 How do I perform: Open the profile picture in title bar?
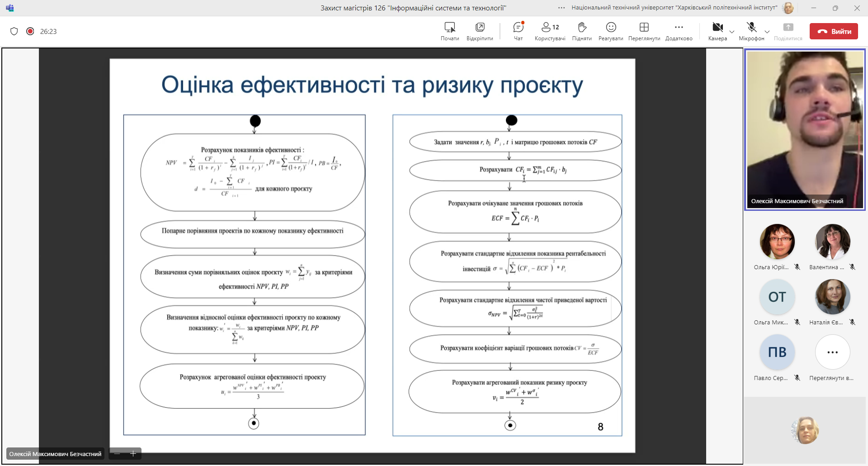pos(788,8)
